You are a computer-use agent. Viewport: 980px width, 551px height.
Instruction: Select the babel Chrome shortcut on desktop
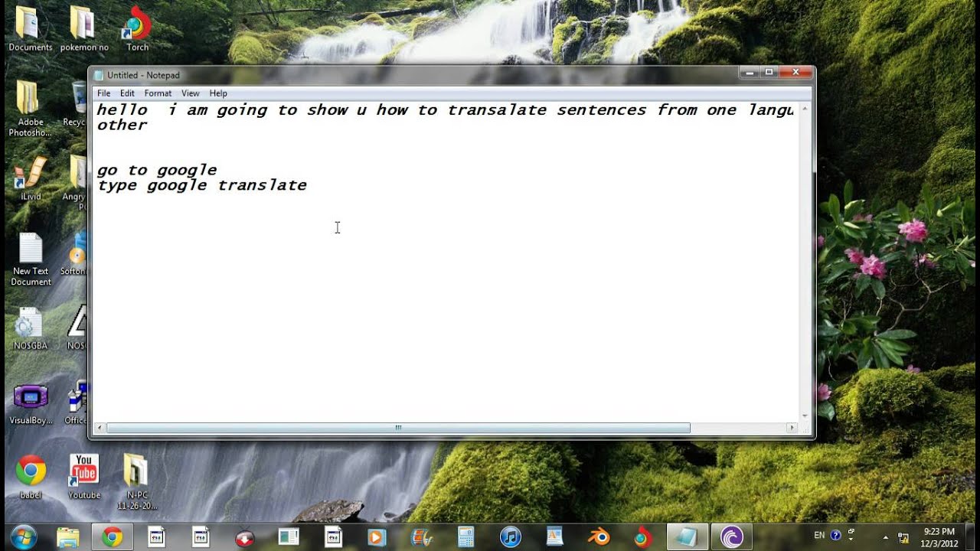[31, 476]
